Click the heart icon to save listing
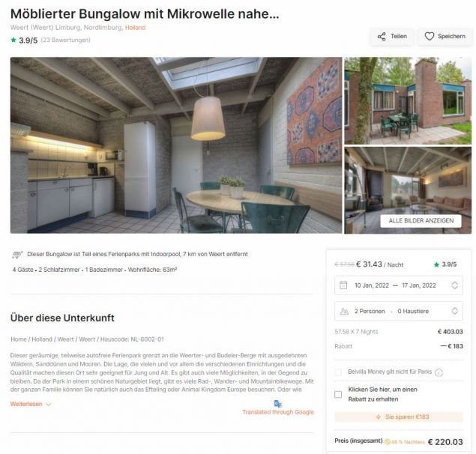476x454 pixels. tap(430, 37)
